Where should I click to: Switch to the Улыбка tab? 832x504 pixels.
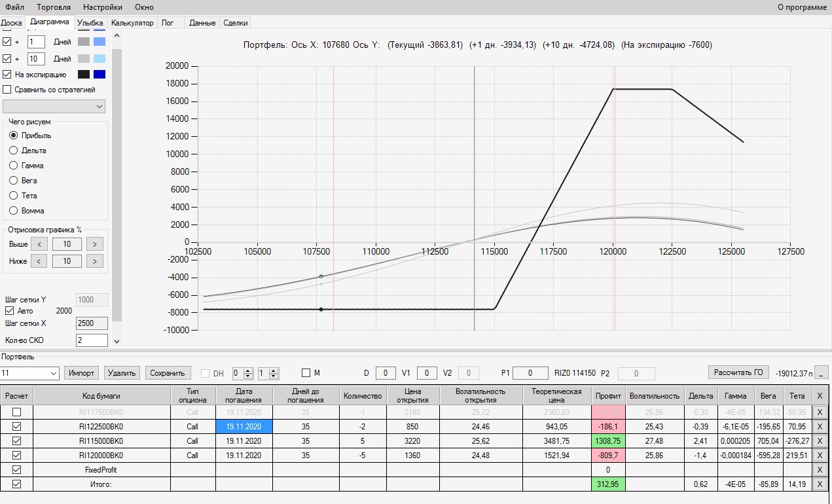coord(90,23)
